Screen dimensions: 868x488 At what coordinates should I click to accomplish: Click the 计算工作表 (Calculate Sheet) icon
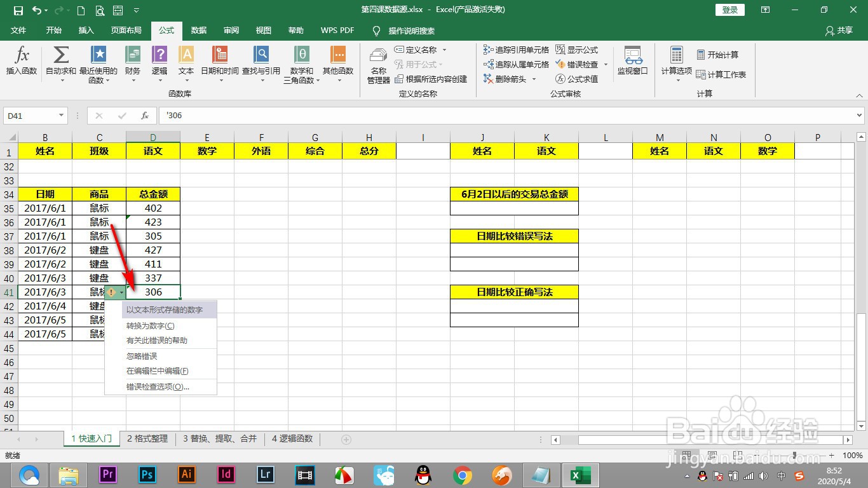pyautogui.click(x=721, y=74)
